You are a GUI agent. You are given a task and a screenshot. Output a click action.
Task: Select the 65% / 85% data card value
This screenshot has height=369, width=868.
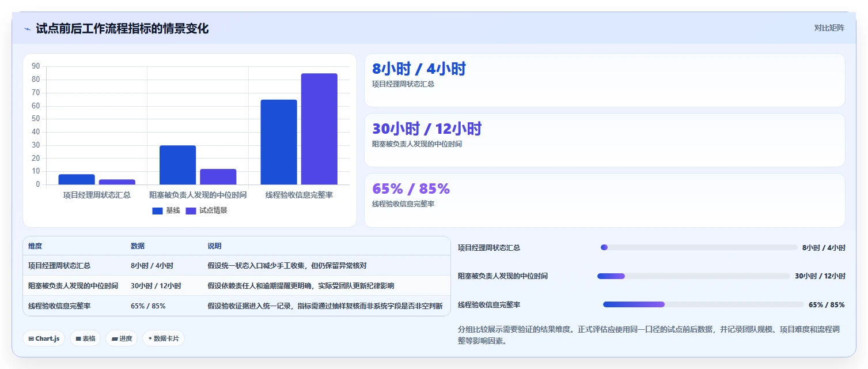(411, 189)
